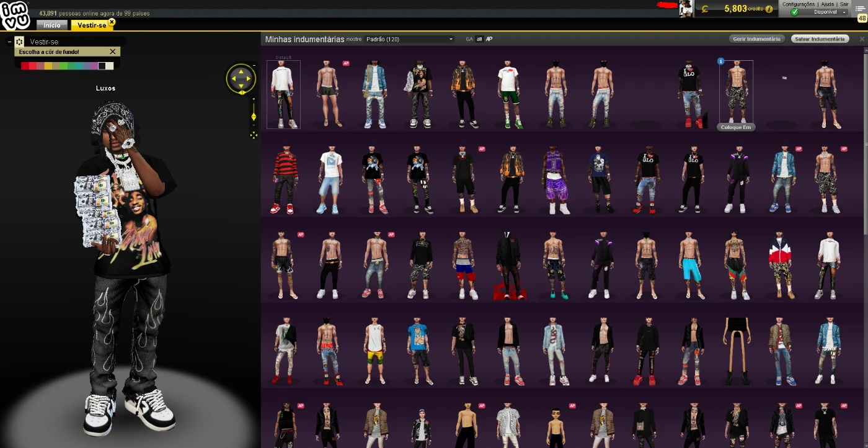Click the AP badge on the second outfit
The height and width of the screenshot is (448, 868).
pyautogui.click(x=346, y=63)
